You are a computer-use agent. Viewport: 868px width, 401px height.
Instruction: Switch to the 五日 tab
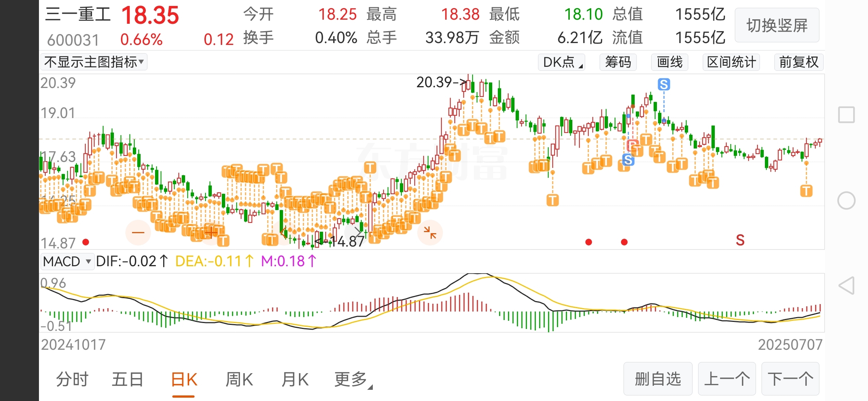point(128,379)
